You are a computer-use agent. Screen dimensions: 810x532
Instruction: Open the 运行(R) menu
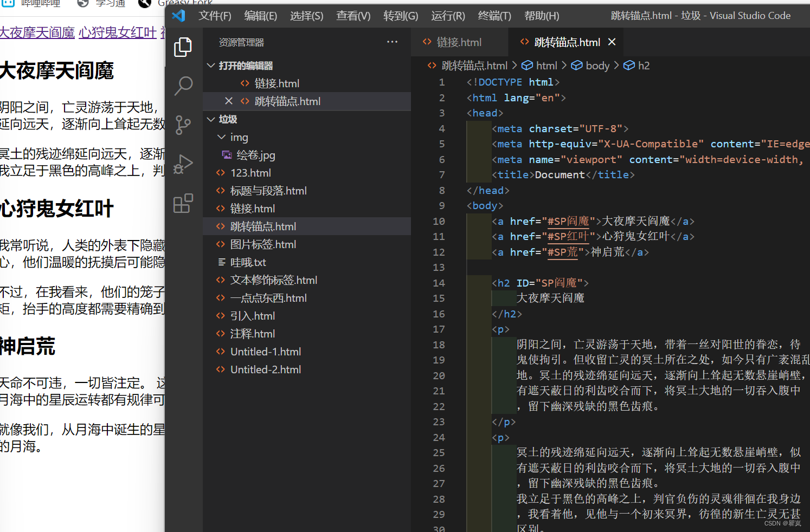[448, 16]
